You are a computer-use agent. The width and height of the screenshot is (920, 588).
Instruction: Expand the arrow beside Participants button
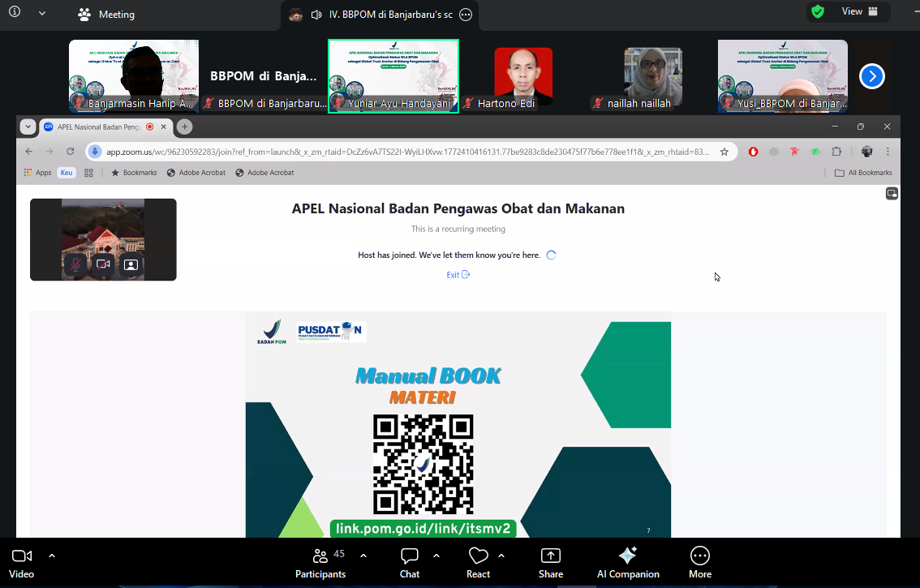(x=363, y=556)
